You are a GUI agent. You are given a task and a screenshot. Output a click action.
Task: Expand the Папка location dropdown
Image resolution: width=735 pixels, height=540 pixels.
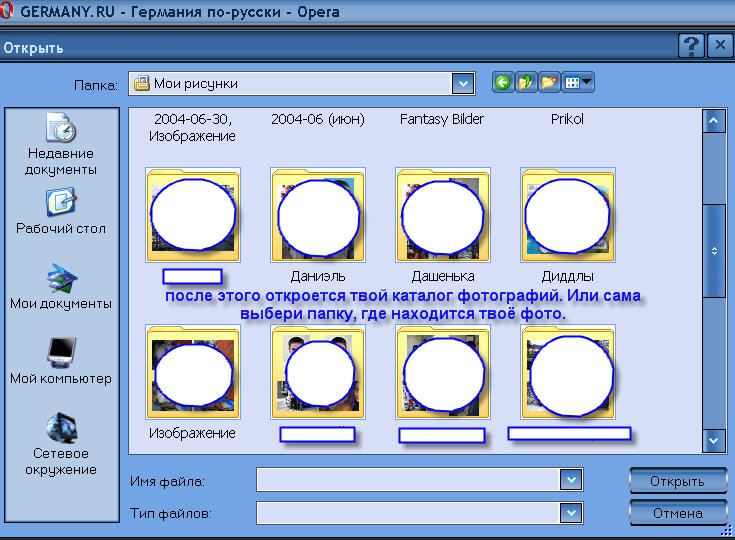463,84
